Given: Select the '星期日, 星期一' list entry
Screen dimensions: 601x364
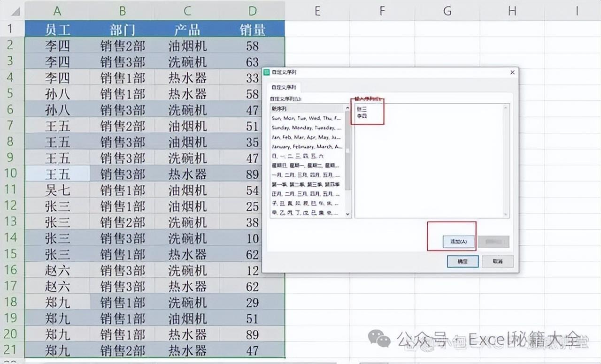Looking at the screenshot, I should pos(308,165).
